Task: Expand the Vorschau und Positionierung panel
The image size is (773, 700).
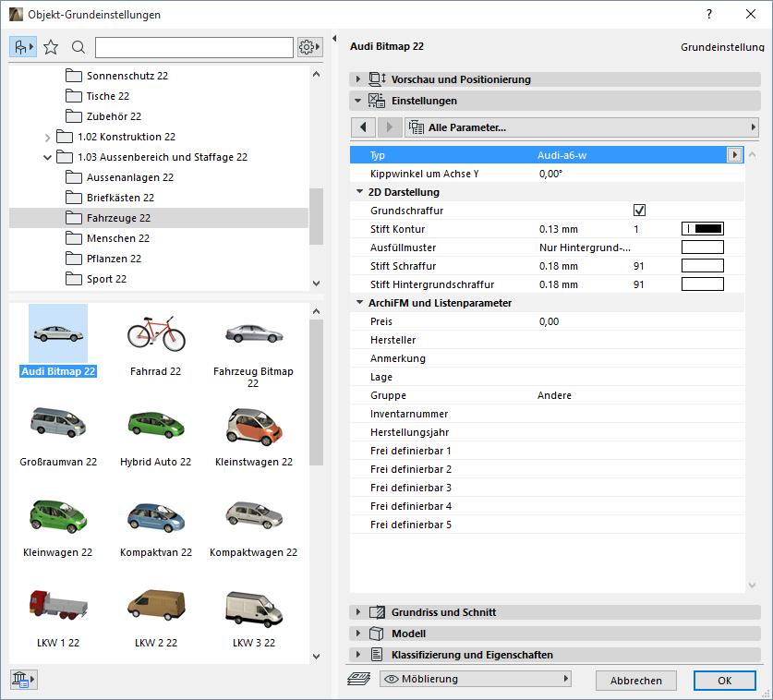Action: 357,79
